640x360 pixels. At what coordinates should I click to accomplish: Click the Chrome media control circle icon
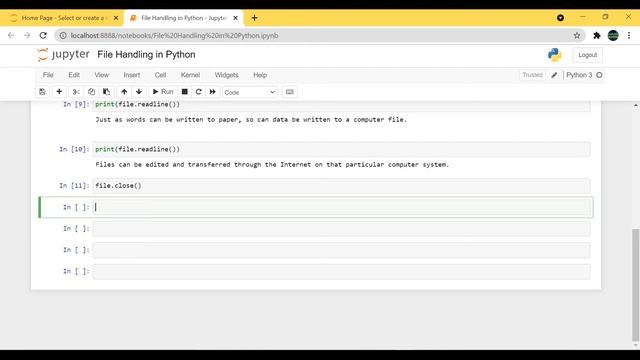pos(560,18)
